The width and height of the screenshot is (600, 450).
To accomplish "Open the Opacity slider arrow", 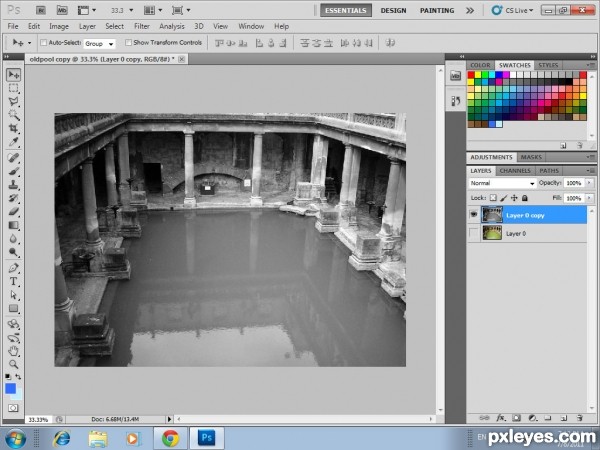I will pos(589,183).
